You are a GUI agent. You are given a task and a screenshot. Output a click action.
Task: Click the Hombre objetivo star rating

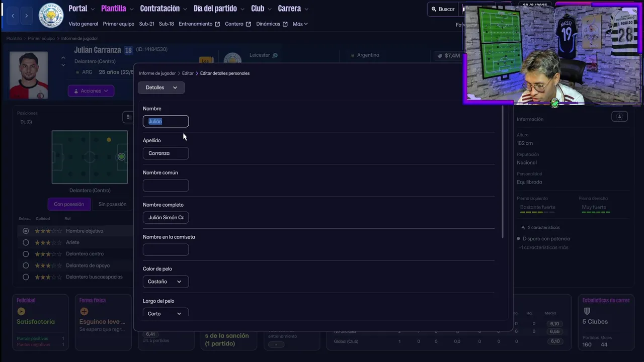(x=48, y=231)
